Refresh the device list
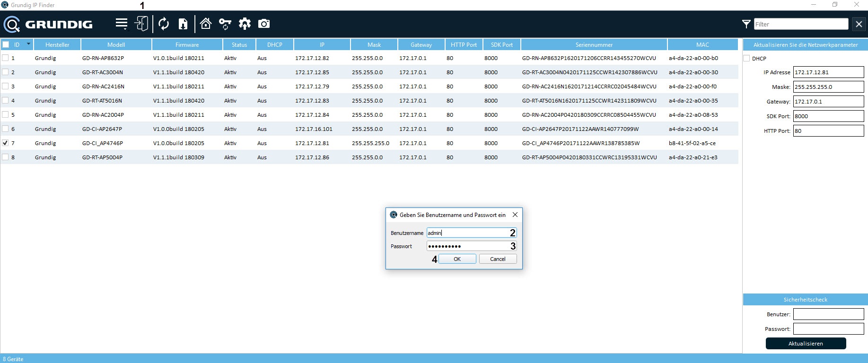 tap(164, 24)
